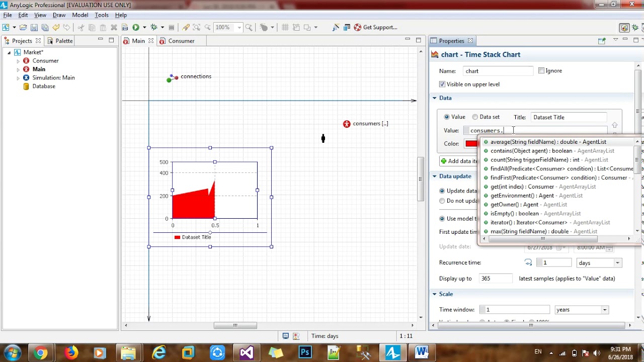Click the red Color swatch

click(471, 144)
